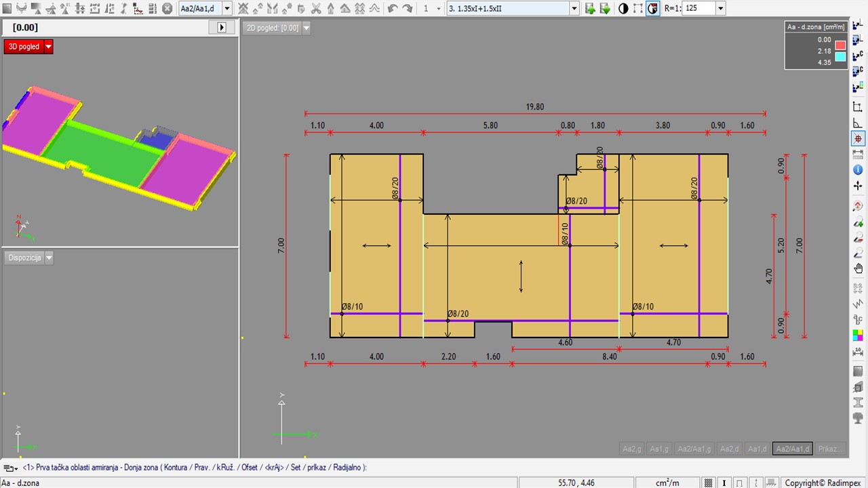Viewport: 868px width, 488px height.
Task: Click the green up-arrow load case icon
Action: pos(590,8)
